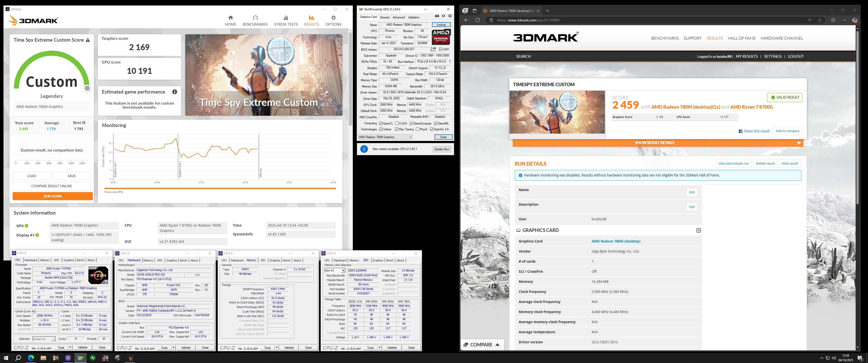Open Benchmarks section in 3DMark app
Viewport: 868px width, 363px height.
tap(255, 20)
